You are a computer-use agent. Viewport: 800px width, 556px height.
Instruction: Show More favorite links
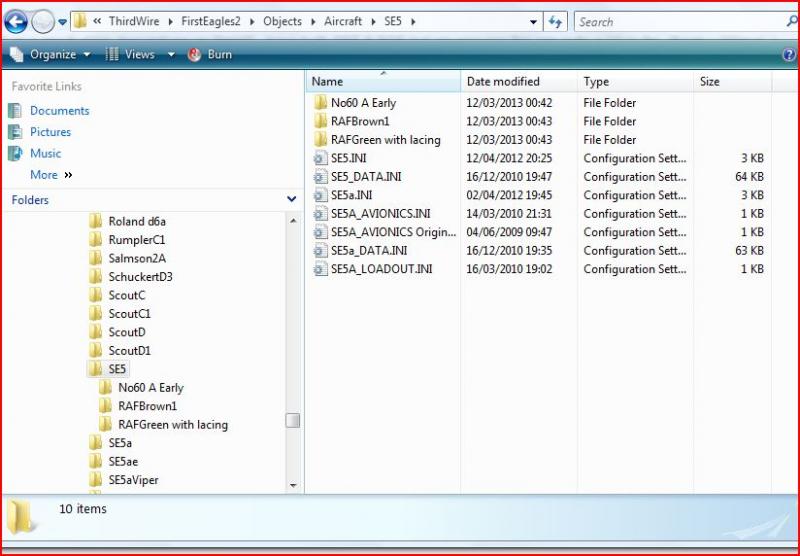point(51,175)
